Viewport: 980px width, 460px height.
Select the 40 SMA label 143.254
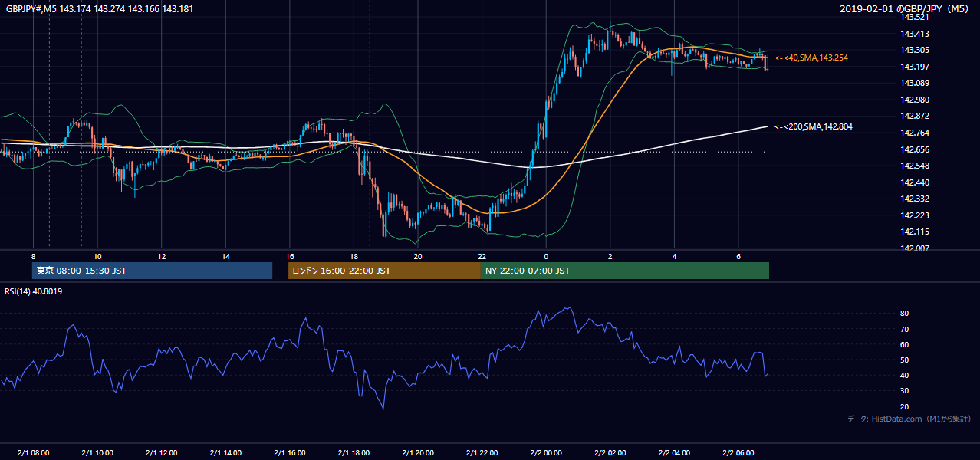tap(811, 58)
